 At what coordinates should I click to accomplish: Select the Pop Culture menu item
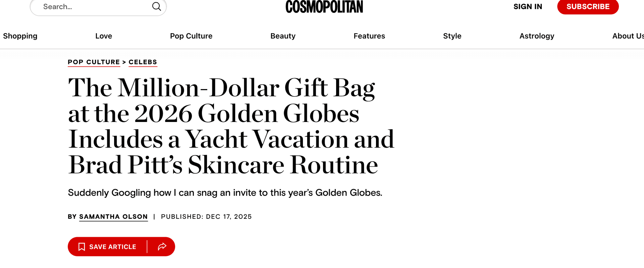pyautogui.click(x=191, y=36)
